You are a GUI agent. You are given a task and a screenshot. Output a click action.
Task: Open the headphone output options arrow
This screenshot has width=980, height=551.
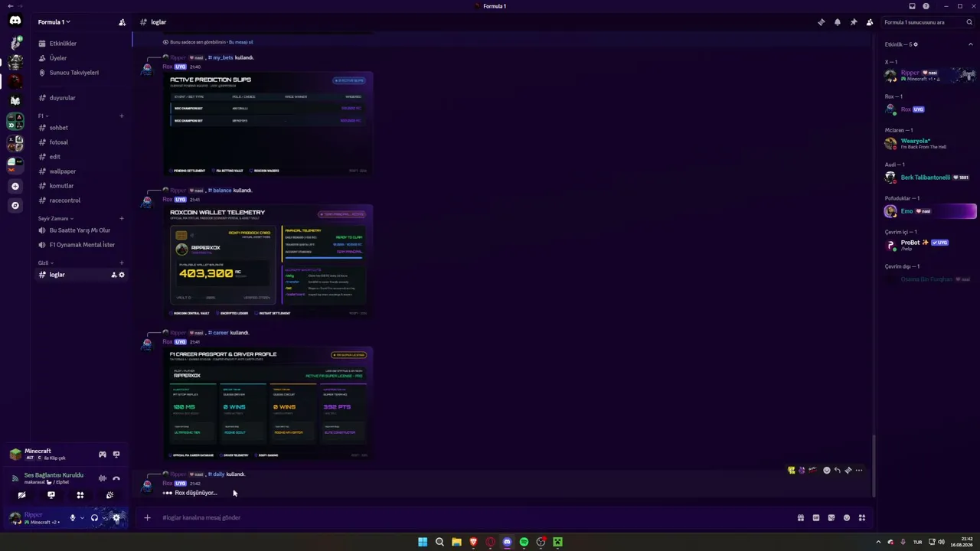click(x=103, y=518)
